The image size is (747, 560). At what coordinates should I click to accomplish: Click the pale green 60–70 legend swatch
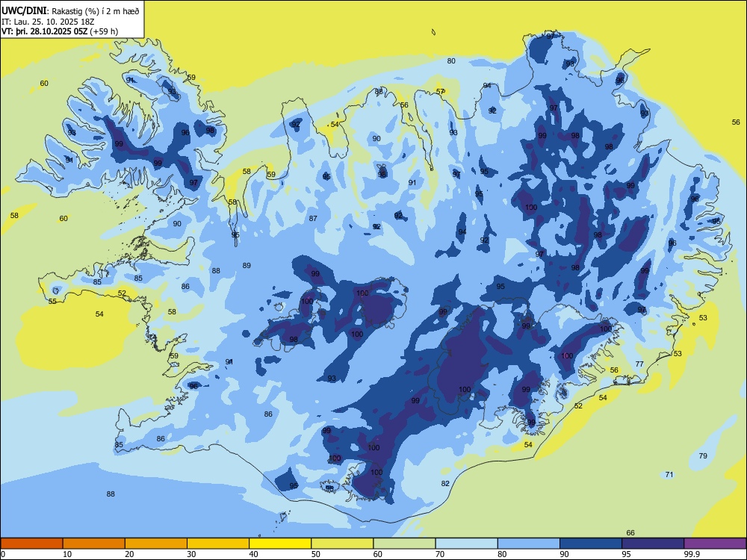tap(404, 544)
